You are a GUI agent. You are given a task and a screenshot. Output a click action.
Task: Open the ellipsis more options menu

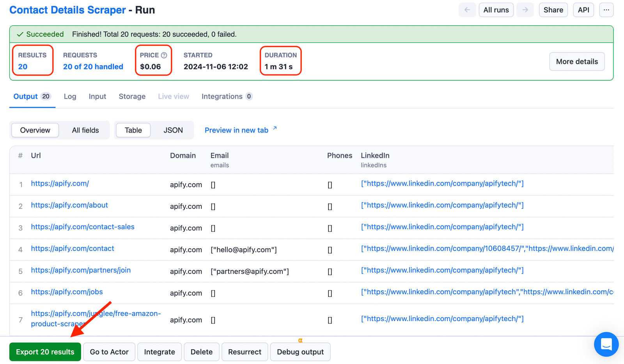coord(606,10)
